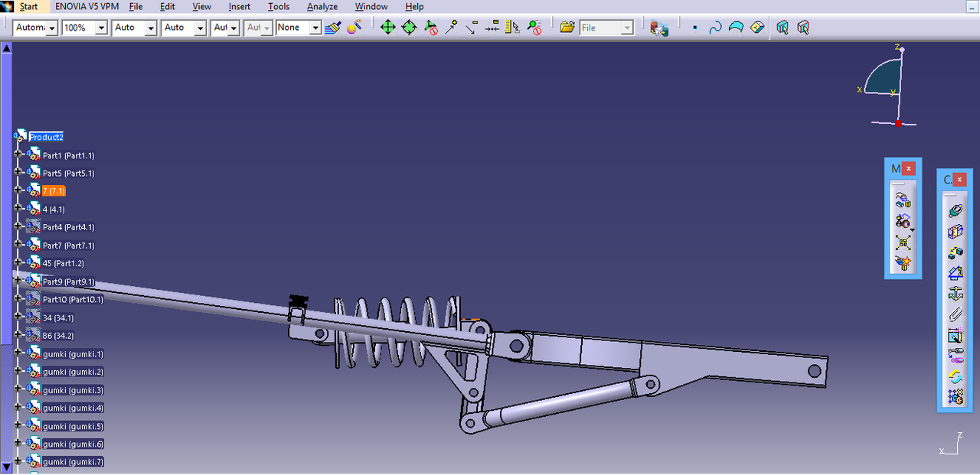The image size is (980, 475).
Task: Click the scroll up arrow on left scrollbar
Action: click(x=6, y=47)
